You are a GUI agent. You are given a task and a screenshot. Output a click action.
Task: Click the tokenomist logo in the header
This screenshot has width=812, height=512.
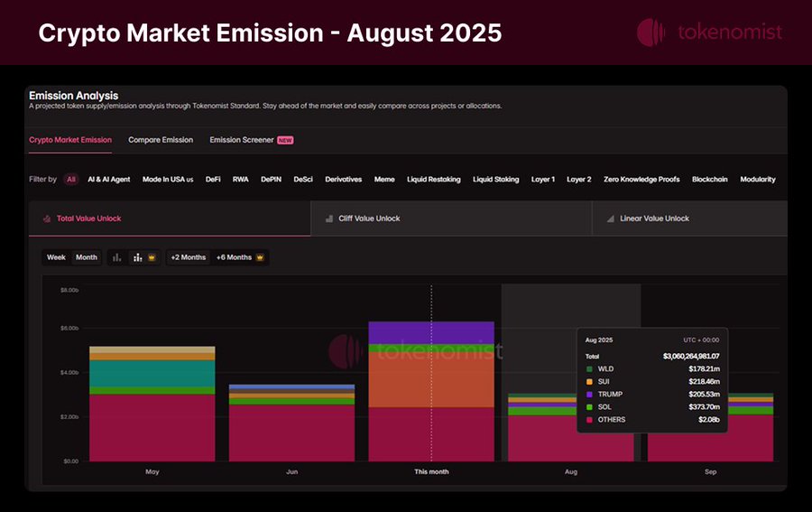(651, 33)
